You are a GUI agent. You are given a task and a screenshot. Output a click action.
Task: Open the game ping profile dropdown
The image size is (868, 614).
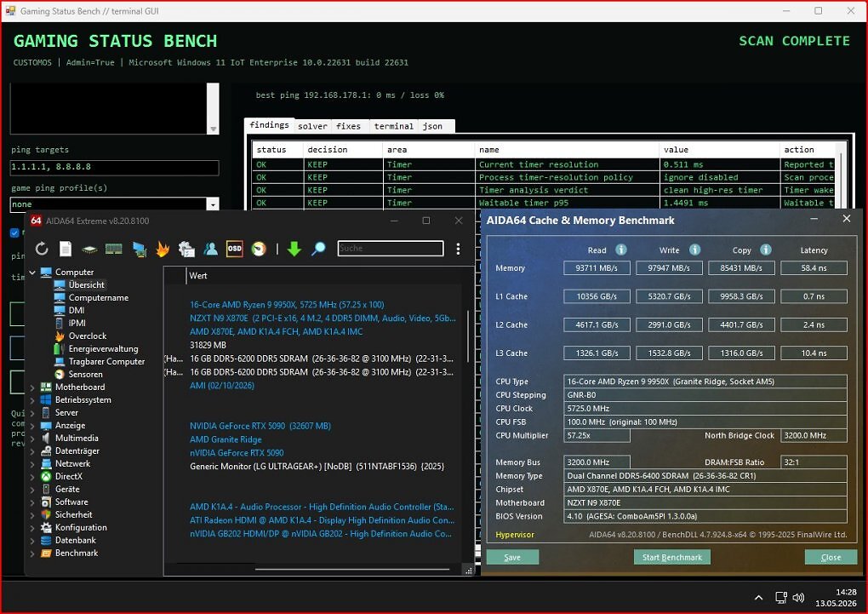(x=213, y=204)
